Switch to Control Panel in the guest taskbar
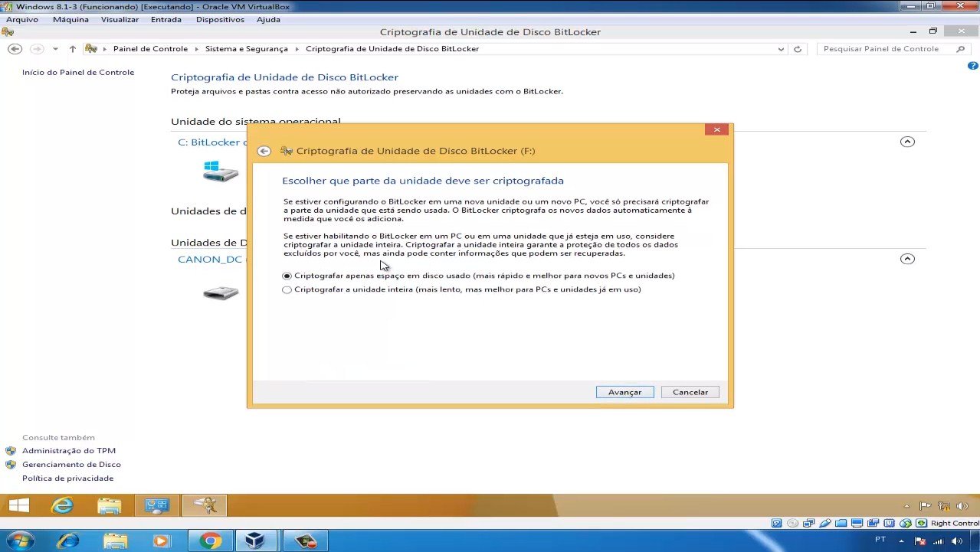980x552 pixels. 157,505
